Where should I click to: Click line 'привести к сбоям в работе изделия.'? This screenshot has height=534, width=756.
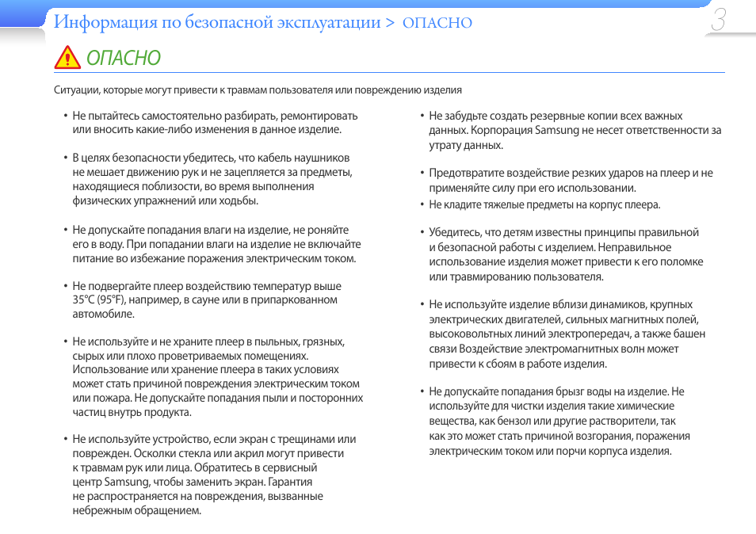click(517, 364)
